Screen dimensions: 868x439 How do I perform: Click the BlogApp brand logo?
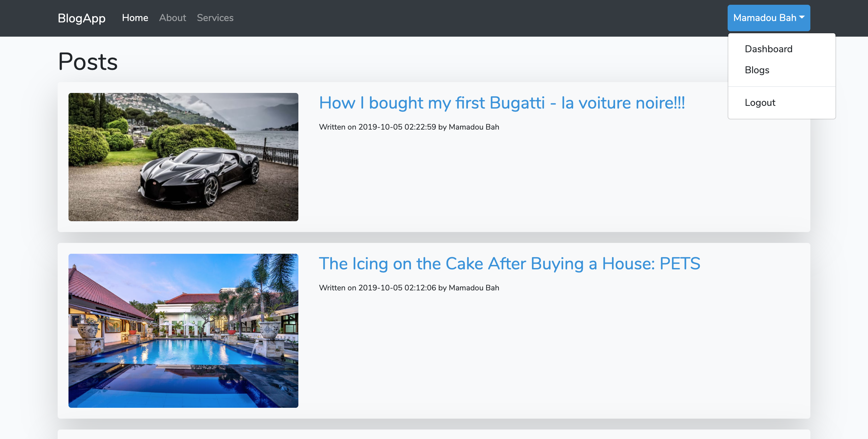[x=81, y=18]
